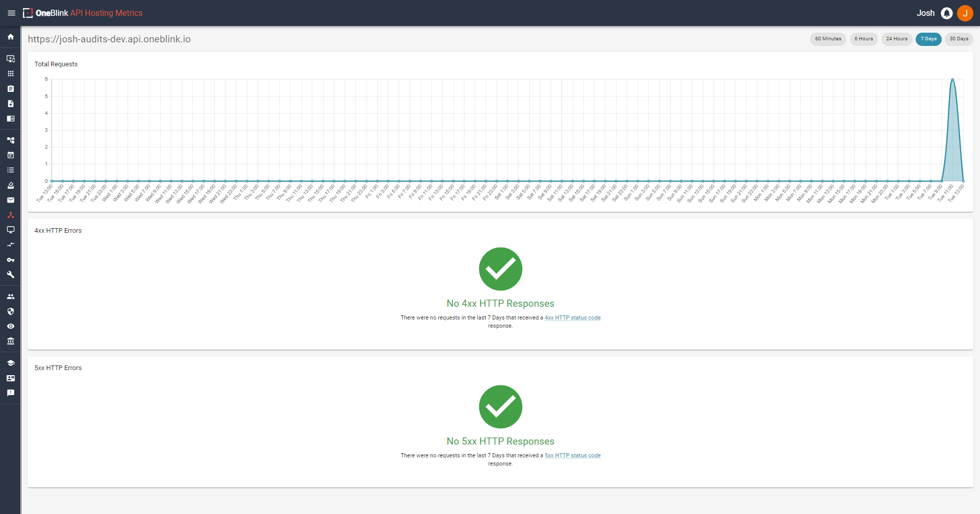Screen dimensions: 980x514
Task: Click the OneBlink logo icon
Action: (28, 13)
